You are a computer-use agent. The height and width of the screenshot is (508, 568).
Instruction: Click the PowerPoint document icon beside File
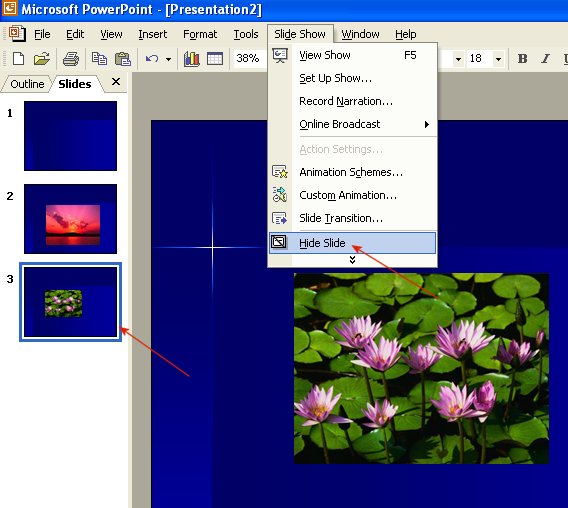click(x=17, y=33)
